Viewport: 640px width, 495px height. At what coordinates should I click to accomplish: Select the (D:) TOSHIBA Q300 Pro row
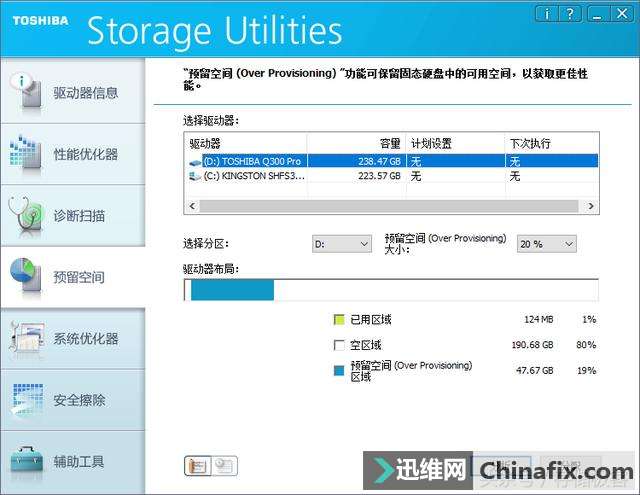[x=393, y=161]
